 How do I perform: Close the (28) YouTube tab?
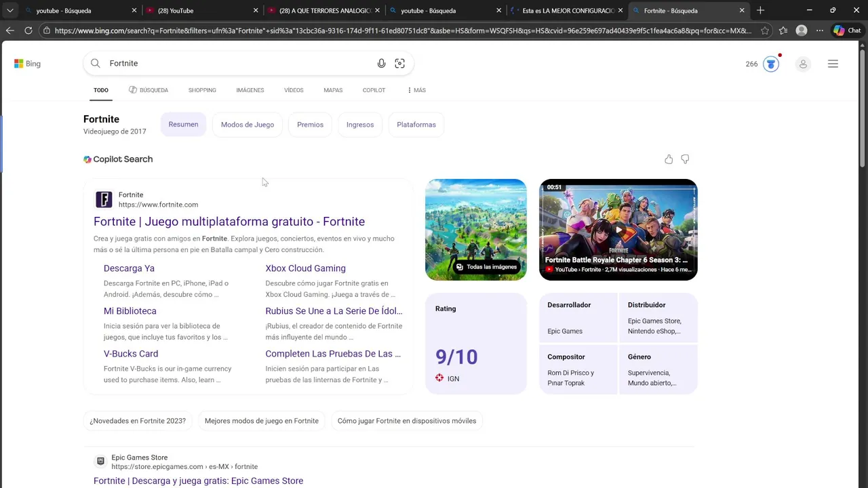pos(256,10)
